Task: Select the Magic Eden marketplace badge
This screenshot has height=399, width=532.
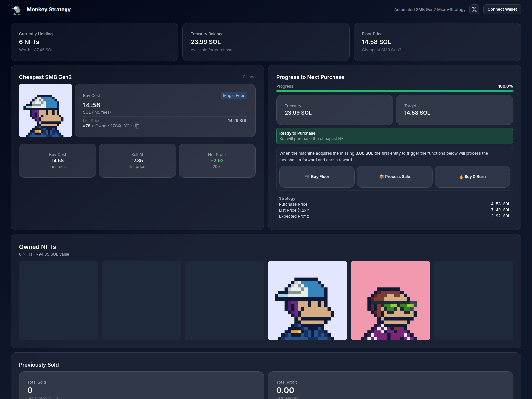Action: tap(234, 96)
